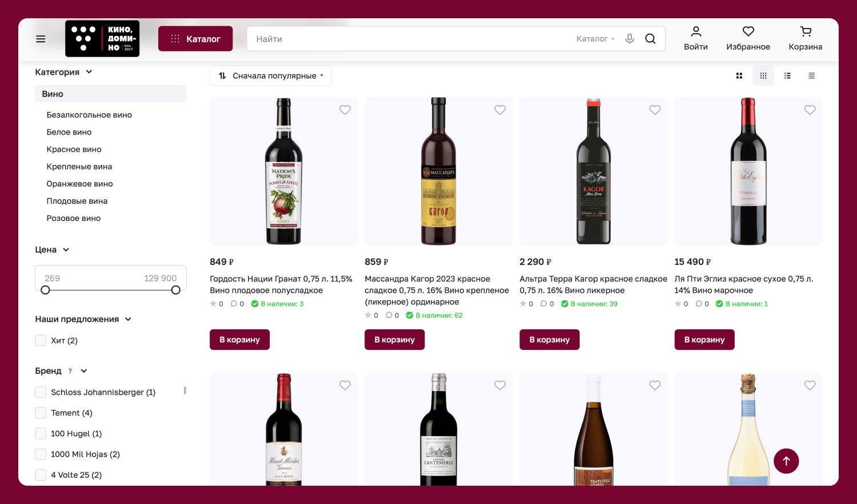The width and height of the screenshot is (857, 504).
Task: Click the voice search microphone icon
Action: click(x=630, y=39)
